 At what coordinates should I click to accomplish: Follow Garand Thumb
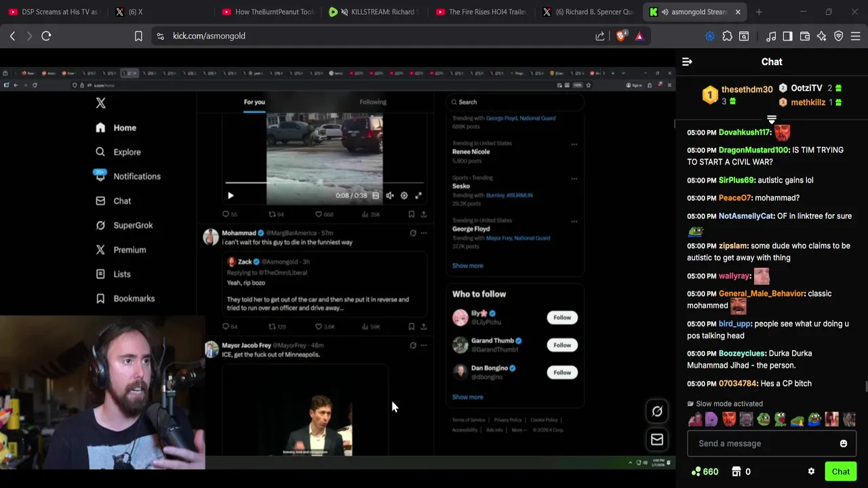click(x=562, y=345)
